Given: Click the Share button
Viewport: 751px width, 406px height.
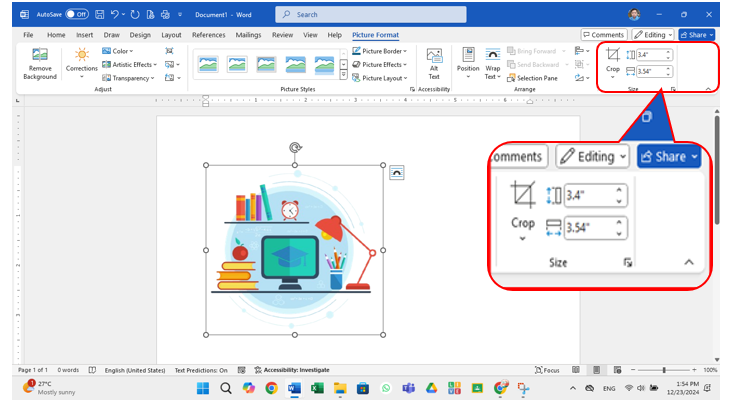Looking at the screenshot, I should pos(696,35).
